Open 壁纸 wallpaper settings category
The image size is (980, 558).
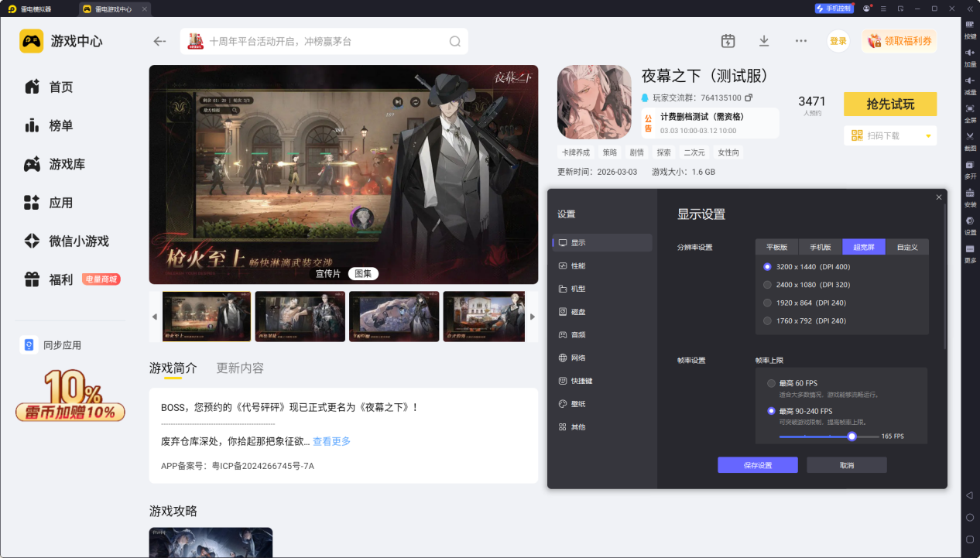602,404
